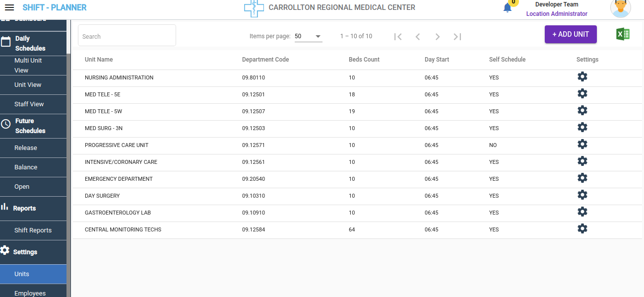Open settings gear for Nursing Administration
Image resolution: width=644 pixels, height=297 pixels.
[582, 76]
